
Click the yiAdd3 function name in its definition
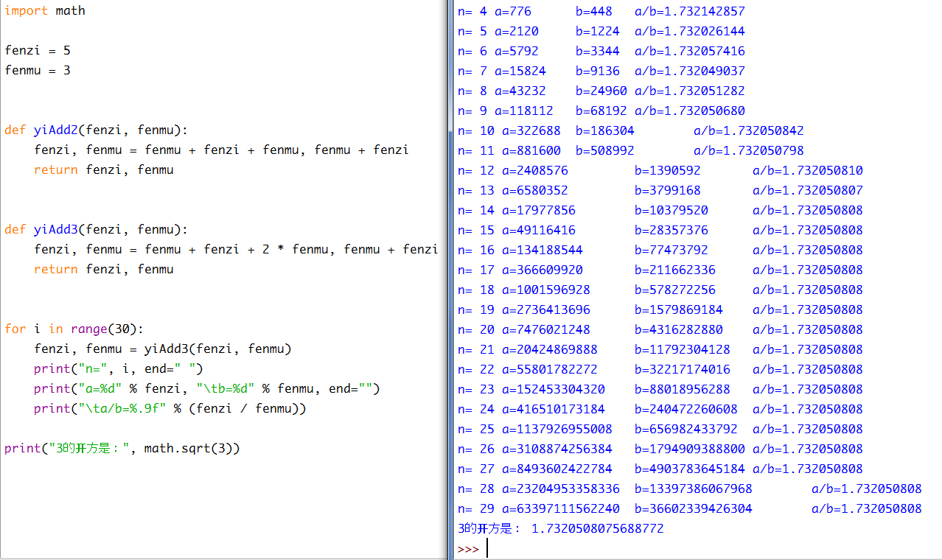[x=55, y=229]
